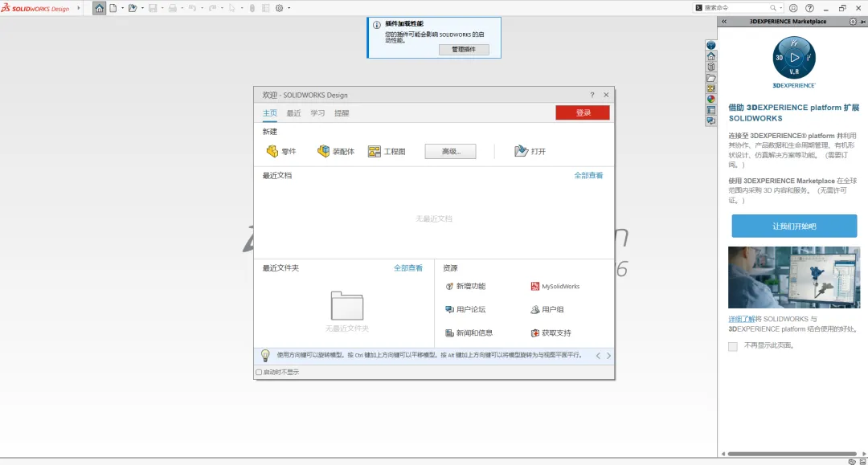Expand the Options gear dropdown arrow

pyautogui.click(x=289, y=8)
